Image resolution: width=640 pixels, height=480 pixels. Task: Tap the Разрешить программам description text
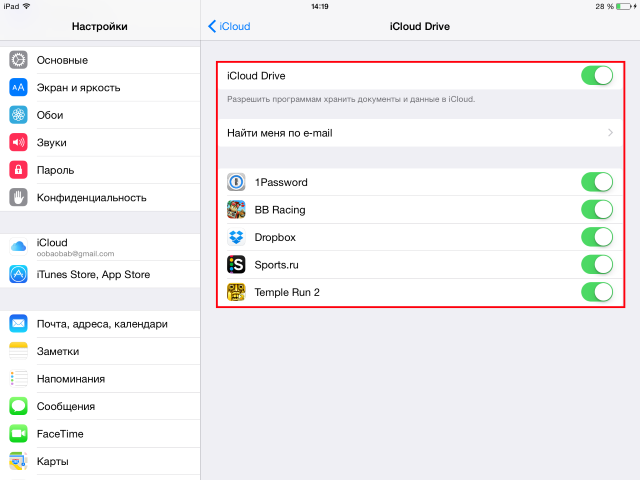(x=351, y=99)
